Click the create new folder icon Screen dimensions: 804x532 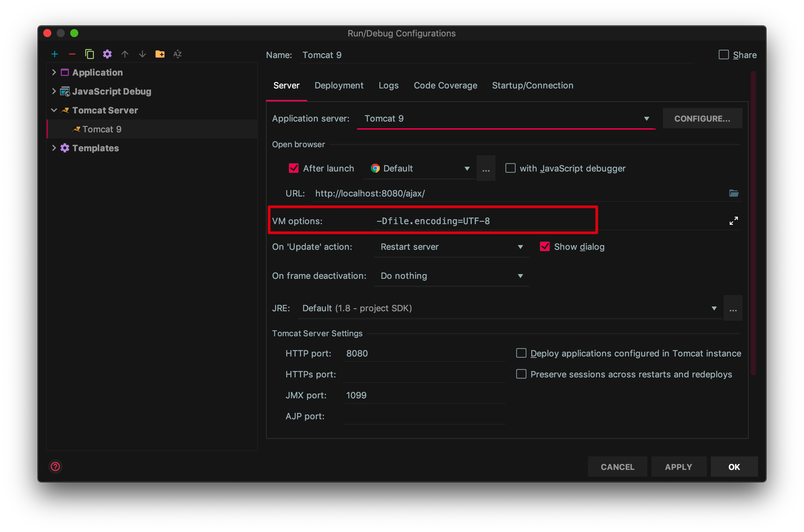click(160, 54)
